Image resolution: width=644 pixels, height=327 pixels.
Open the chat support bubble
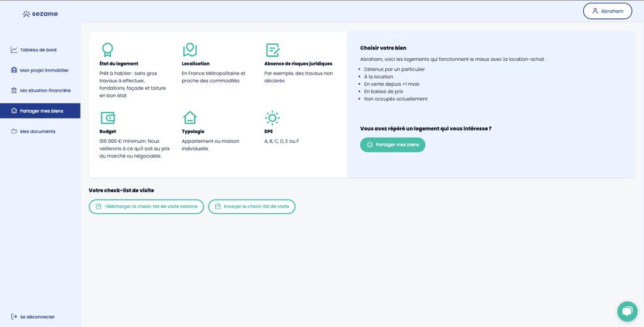(627, 311)
